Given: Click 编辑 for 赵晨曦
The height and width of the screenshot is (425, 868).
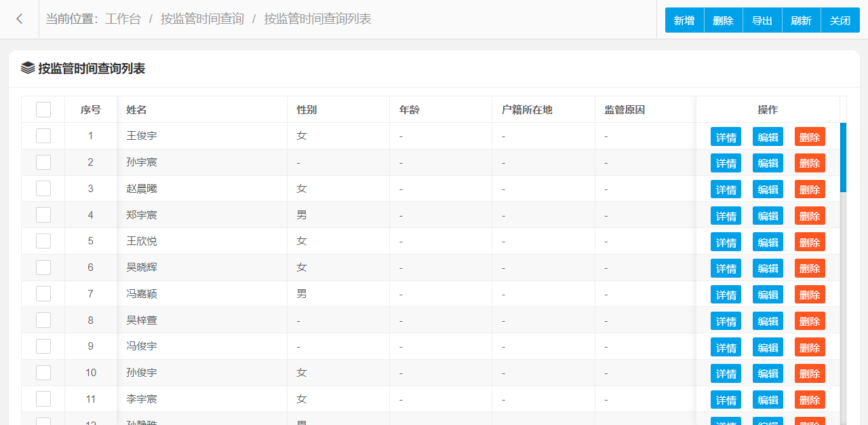Looking at the screenshot, I should 768,189.
